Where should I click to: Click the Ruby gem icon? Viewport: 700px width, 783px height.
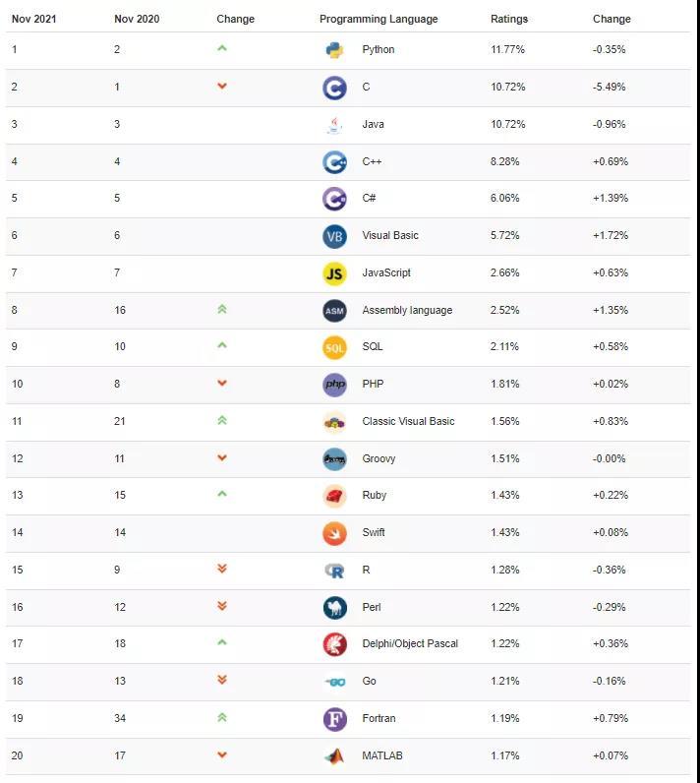[334, 496]
